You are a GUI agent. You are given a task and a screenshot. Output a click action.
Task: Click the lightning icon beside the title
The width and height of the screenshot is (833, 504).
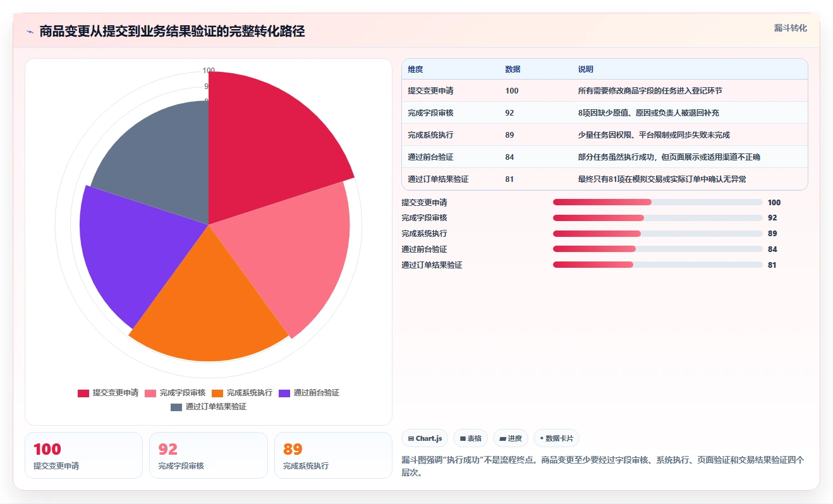coord(30,32)
